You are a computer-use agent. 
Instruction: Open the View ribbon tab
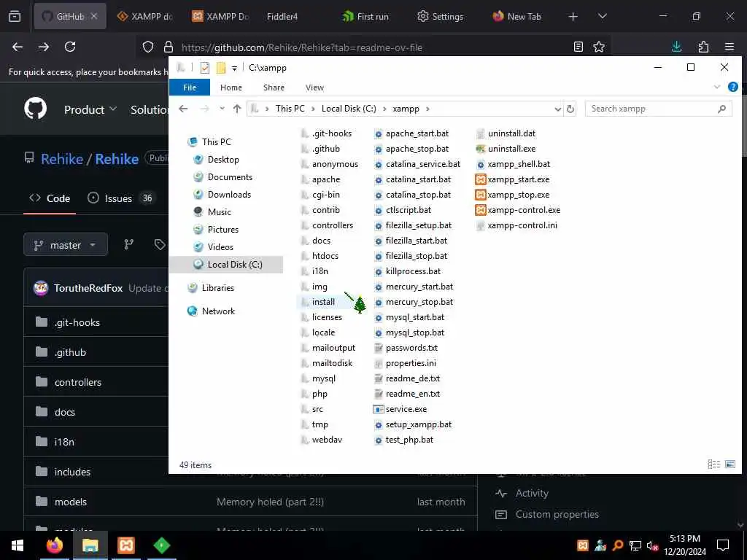(x=314, y=87)
